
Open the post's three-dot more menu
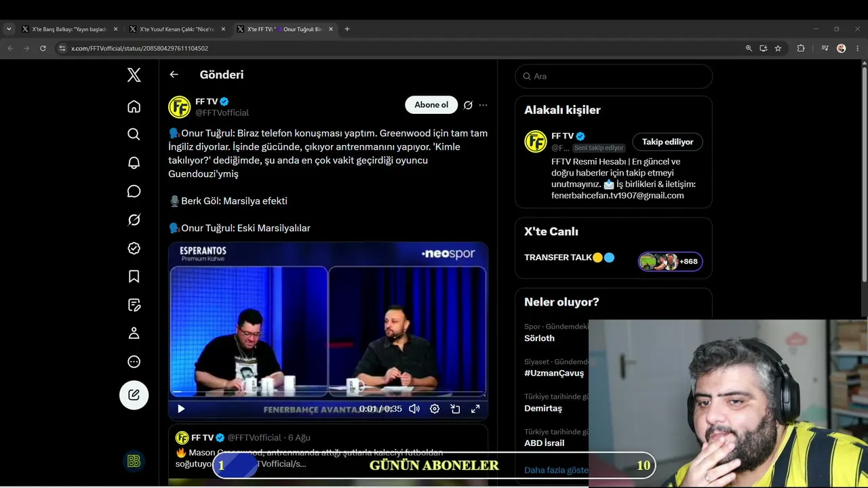pos(483,105)
